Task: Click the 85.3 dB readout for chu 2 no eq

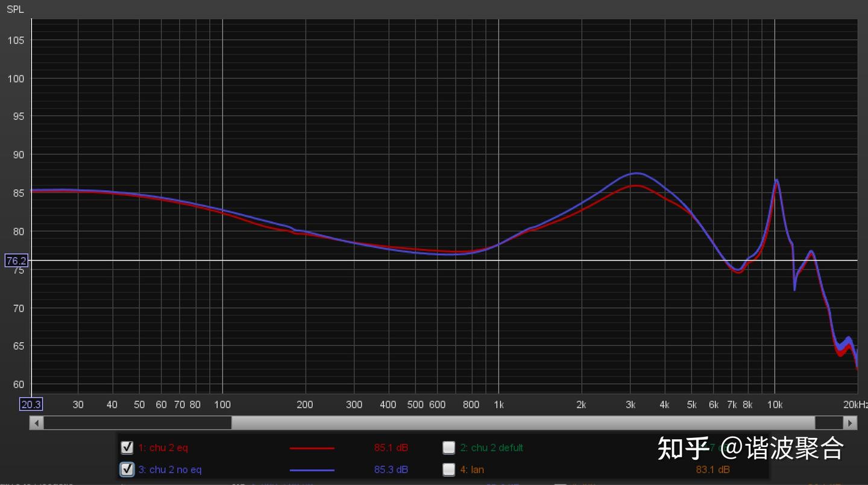Action: pyautogui.click(x=391, y=469)
